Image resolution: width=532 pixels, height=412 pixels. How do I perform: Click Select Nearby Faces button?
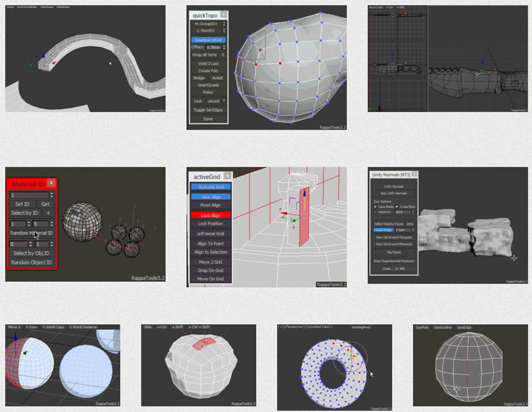389,224
